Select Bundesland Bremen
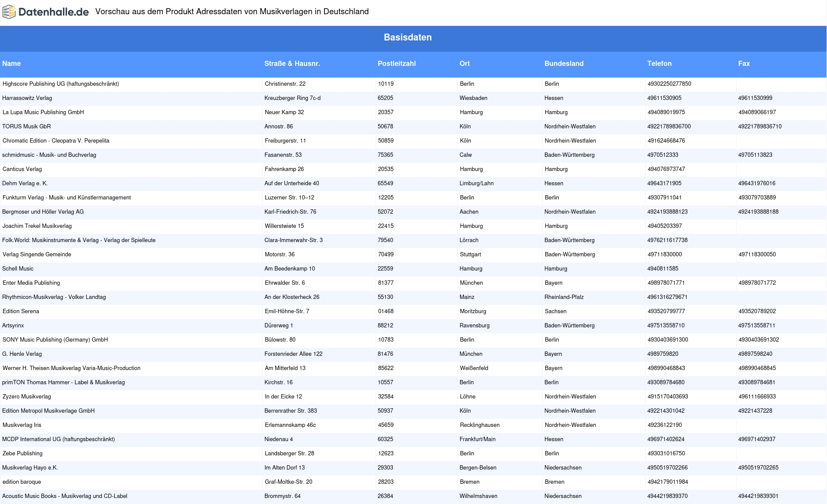The width and height of the screenshot is (827, 504). point(554,482)
